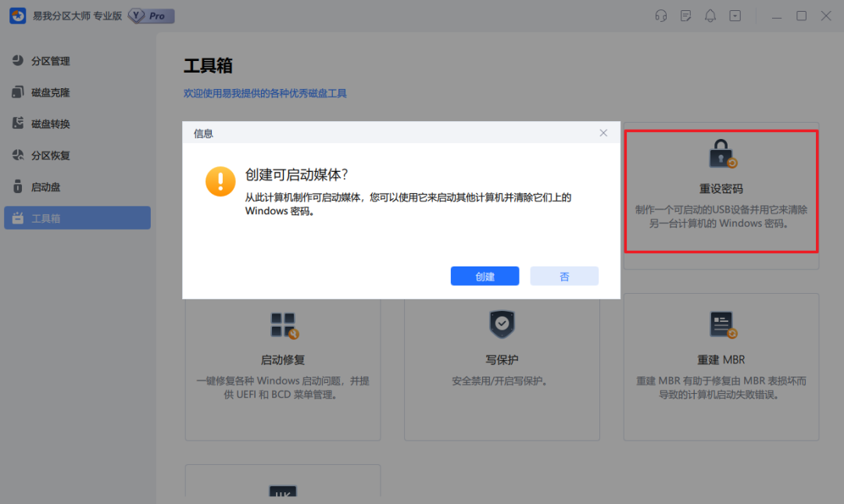Click the 否 button to decline

(x=564, y=277)
